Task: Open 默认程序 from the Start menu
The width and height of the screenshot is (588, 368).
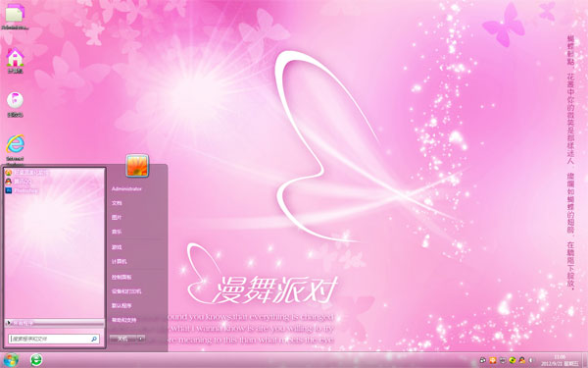Action: coord(122,305)
